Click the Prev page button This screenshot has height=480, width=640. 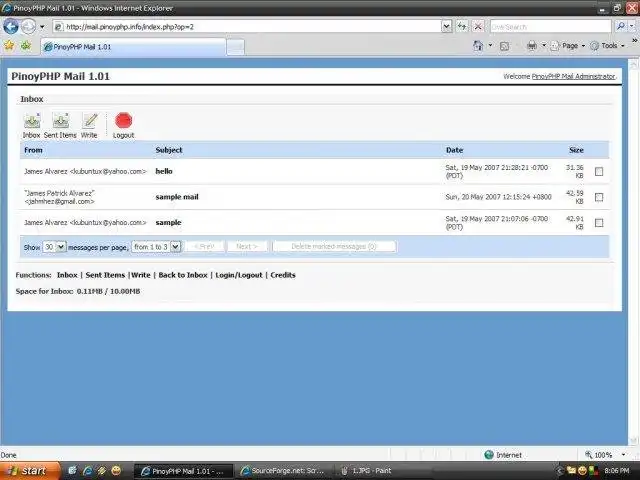point(204,247)
